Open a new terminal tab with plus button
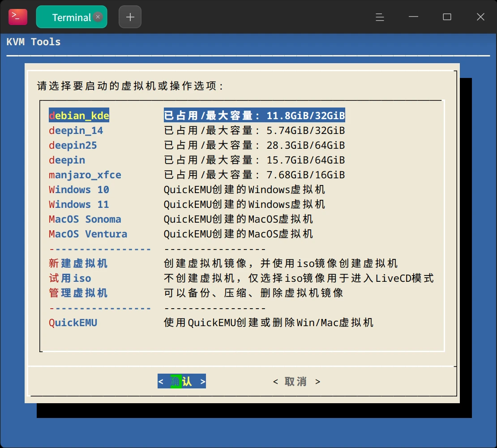 [130, 17]
